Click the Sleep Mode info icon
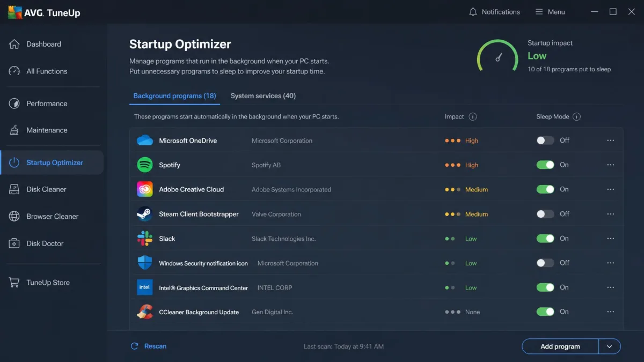 pyautogui.click(x=577, y=116)
